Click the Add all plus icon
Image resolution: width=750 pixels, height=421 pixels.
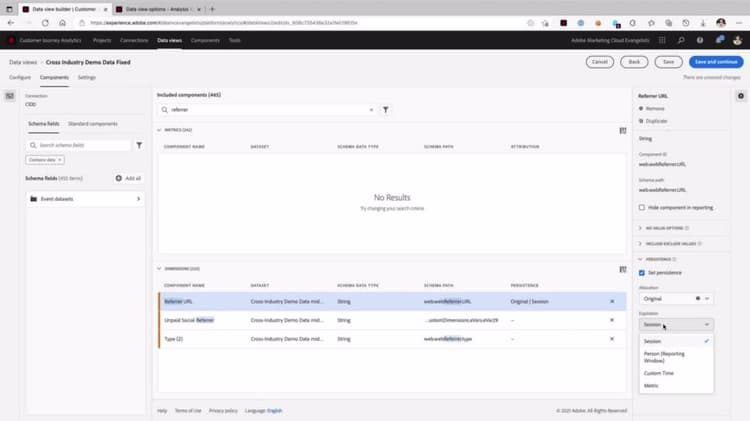(119, 178)
